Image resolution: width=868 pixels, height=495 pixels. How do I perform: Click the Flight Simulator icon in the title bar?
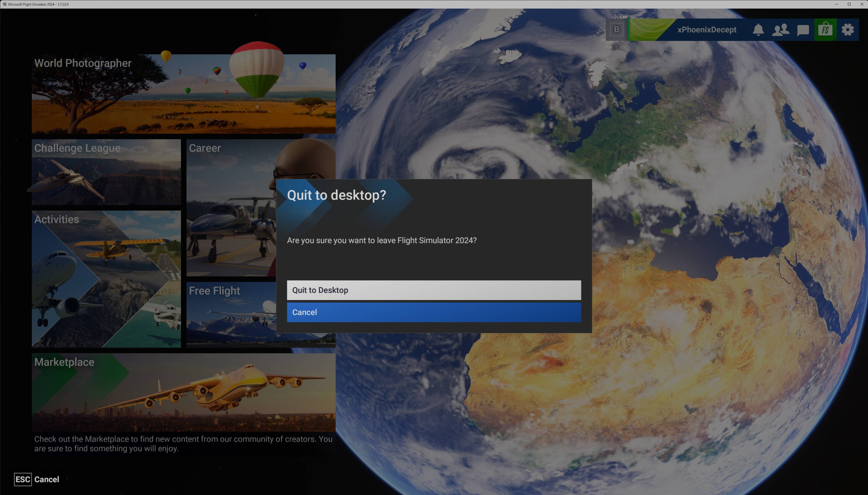pyautogui.click(x=4, y=4)
